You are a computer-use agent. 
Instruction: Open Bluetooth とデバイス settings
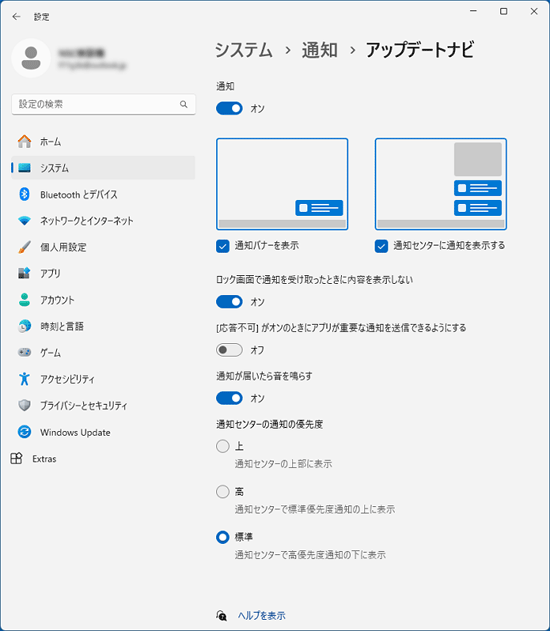[103, 194]
